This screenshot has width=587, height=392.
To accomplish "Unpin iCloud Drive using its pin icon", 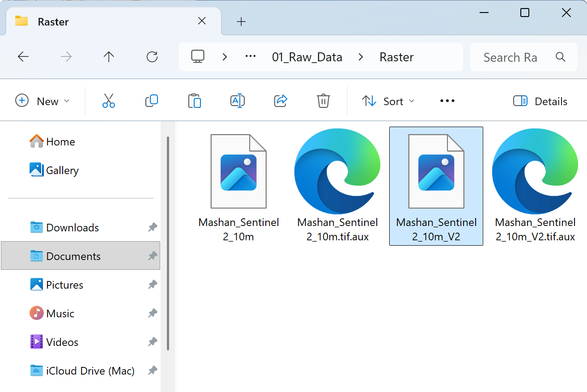I will click(x=153, y=371).
